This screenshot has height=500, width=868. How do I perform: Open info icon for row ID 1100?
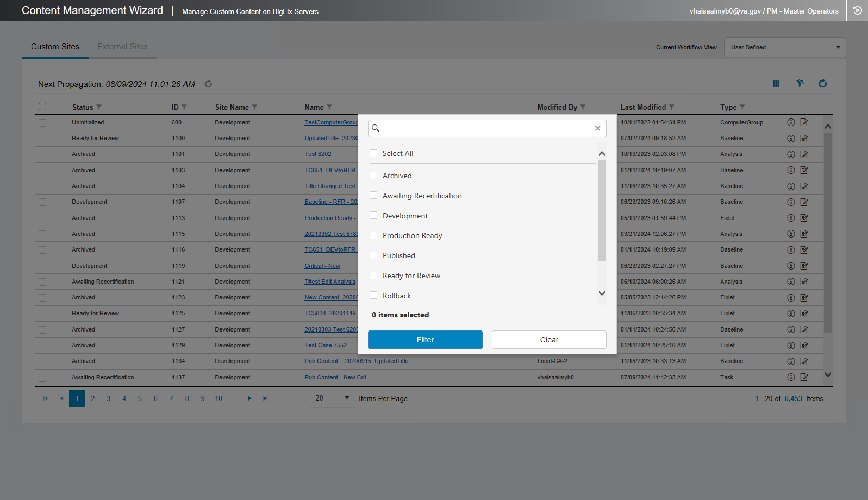tap(791, 139)
